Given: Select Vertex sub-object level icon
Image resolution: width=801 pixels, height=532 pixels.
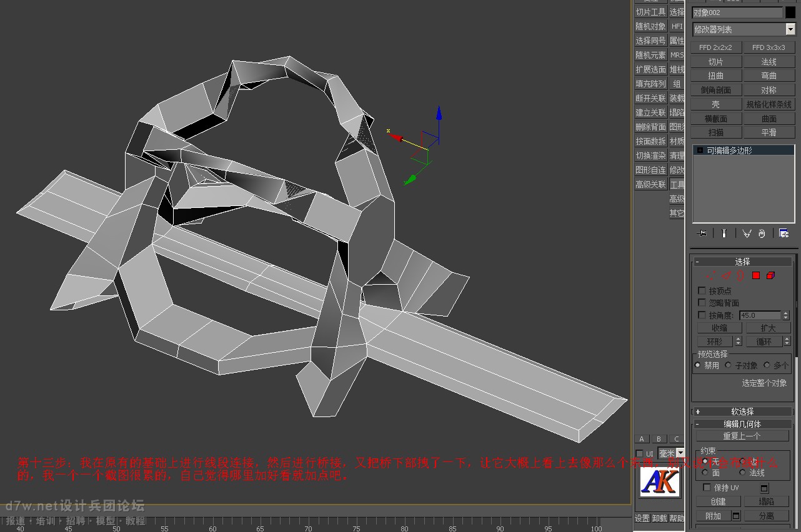Looking at the screenshot, I should 711,275.
